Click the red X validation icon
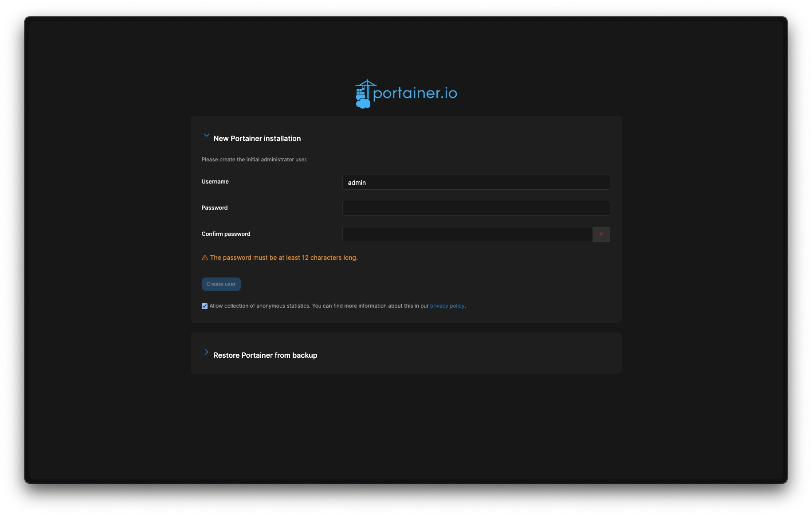The image size is (812, 516). pos(601,234)
